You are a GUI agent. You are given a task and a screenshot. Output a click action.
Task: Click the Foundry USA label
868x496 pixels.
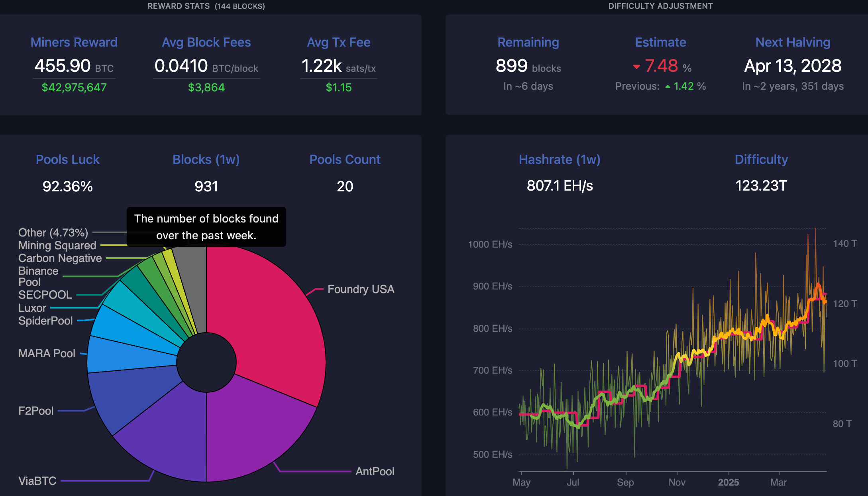tap(361, 289)
